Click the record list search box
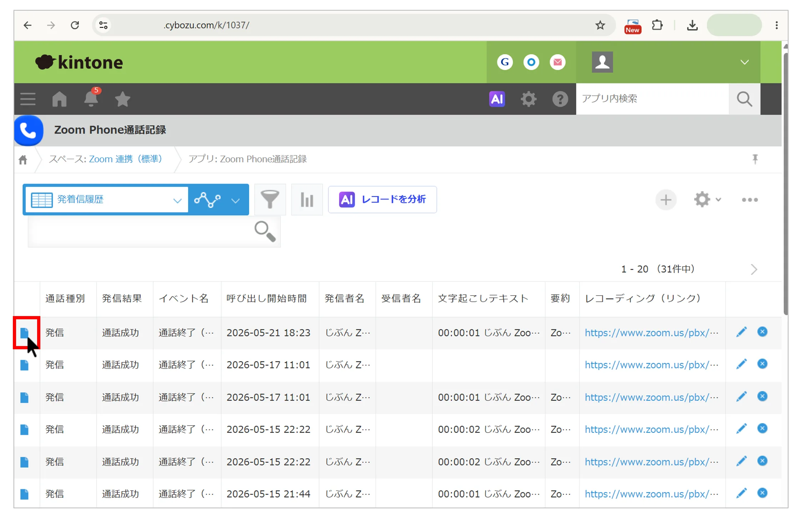 click(154, 231)
